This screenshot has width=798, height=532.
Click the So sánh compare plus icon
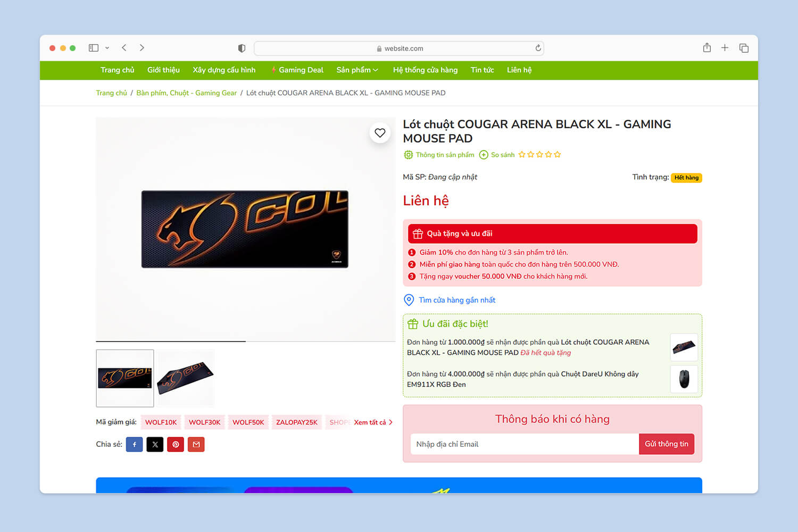point(484,155)
